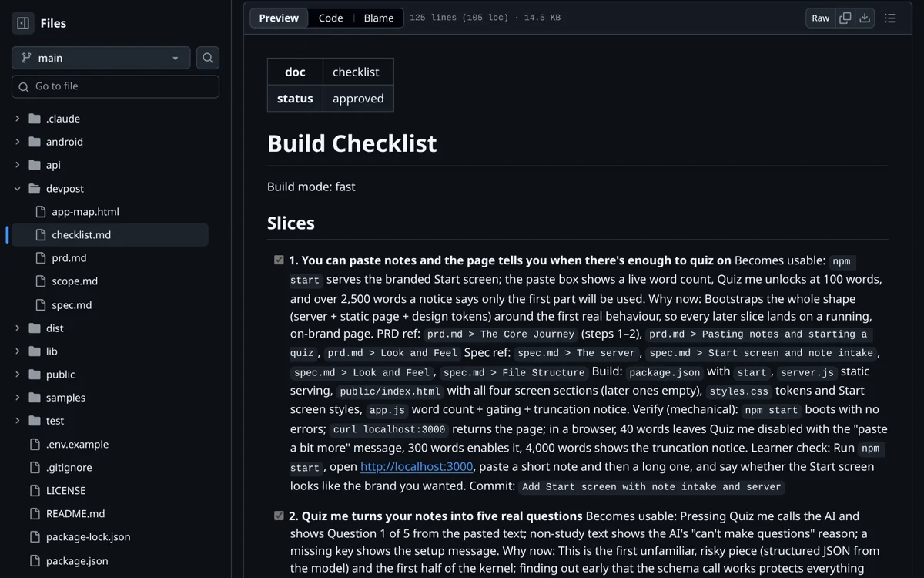Click the api folder icon

[x=35, y=165]
